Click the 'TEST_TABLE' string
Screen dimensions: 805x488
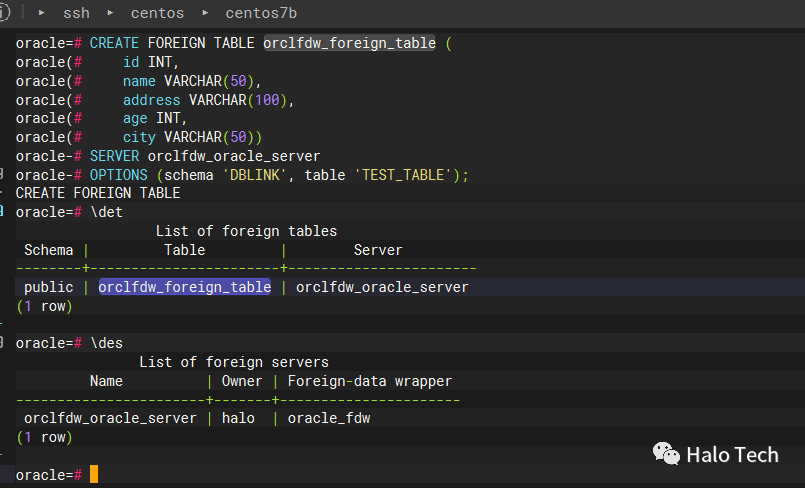coord(403,175)
